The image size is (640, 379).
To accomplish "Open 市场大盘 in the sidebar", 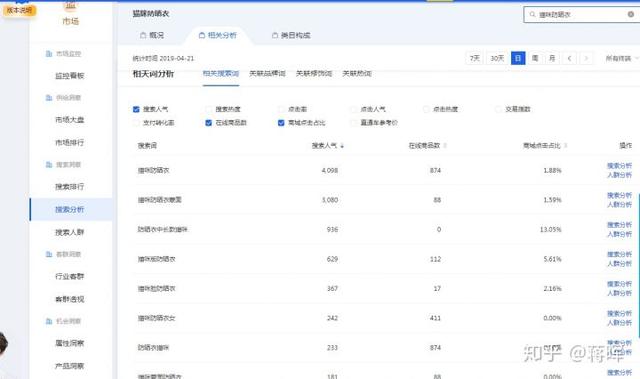I will [x=70, y=120].
